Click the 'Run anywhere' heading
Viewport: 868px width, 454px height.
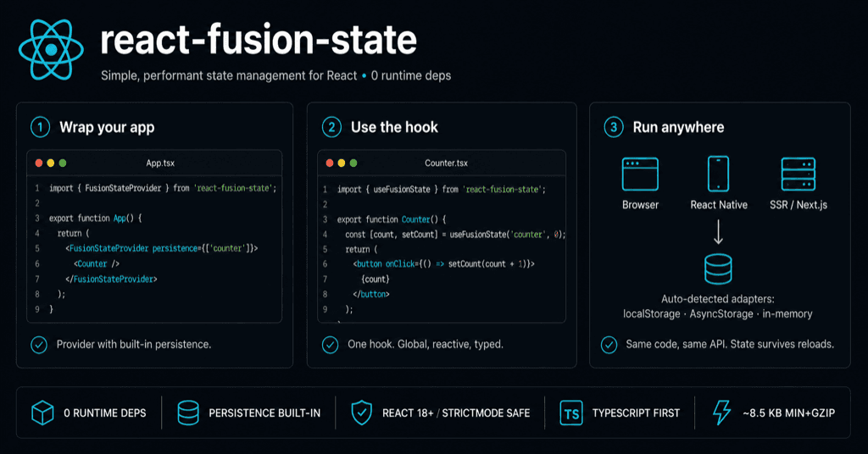click(678, 127)
